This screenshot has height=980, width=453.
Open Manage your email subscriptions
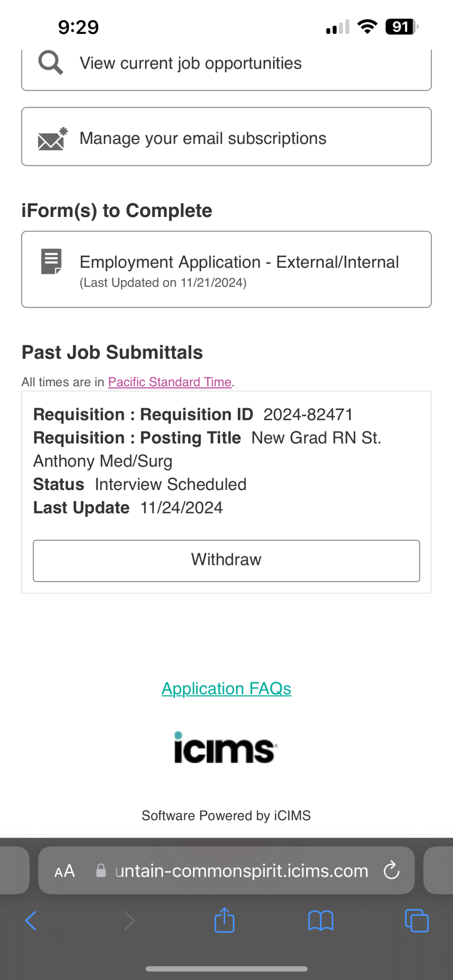click(226, 137)
